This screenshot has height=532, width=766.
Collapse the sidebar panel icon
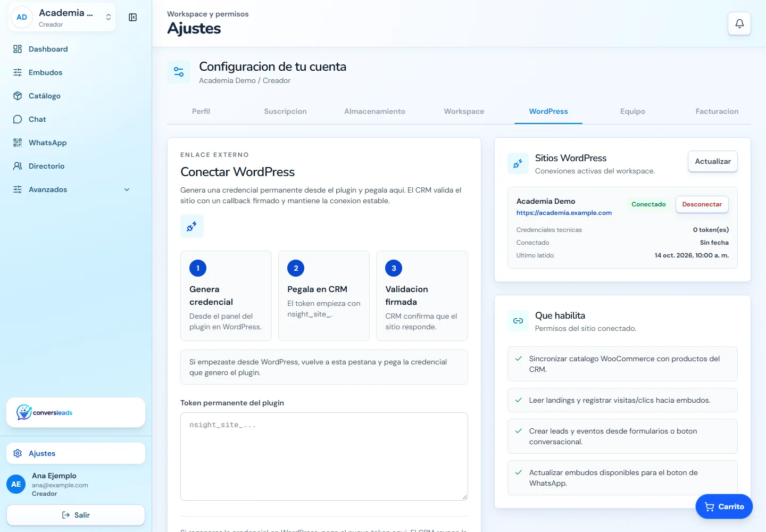point(133,18)
